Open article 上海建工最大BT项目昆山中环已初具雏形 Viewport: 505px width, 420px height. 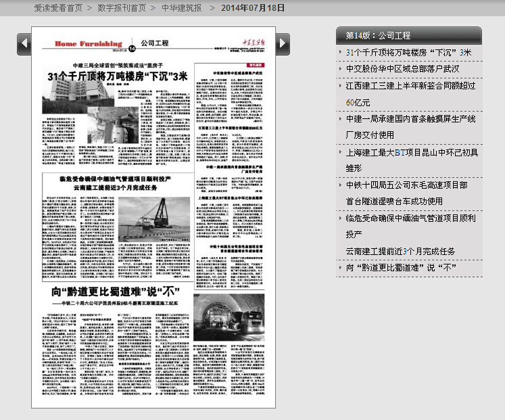point(412,152)
